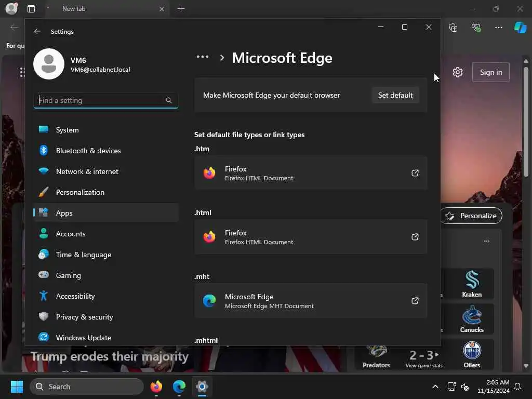
Task: Open Edge tab actions menu icon
Action: click(31, 9)
